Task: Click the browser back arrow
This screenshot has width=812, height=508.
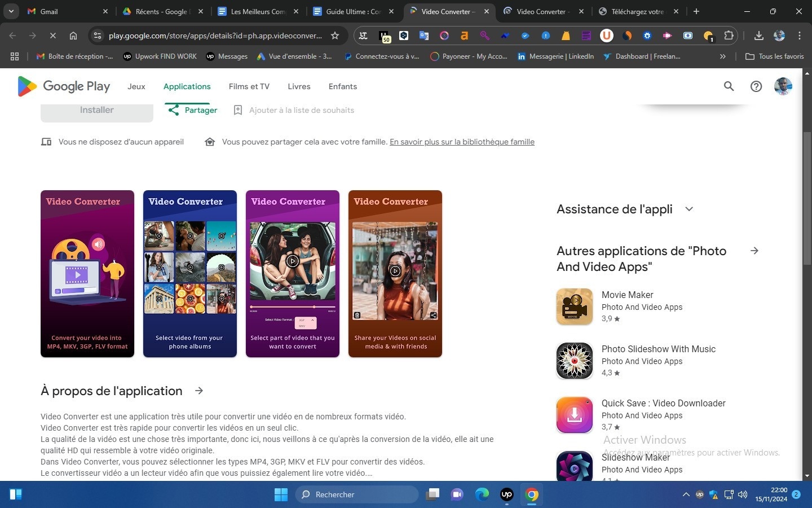Action: tap(12, 36)
